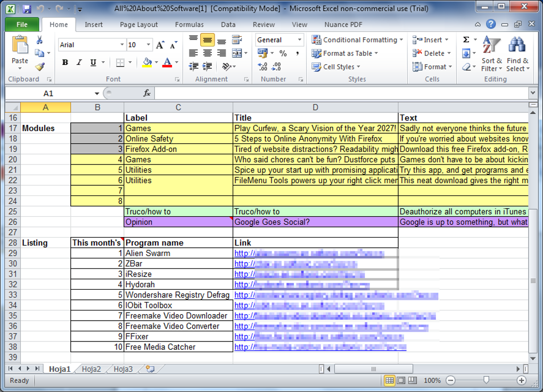Click the Shrink Font icon
Image resolution: width=543 pixels, height=392 pixels.
tap(174, 45)
